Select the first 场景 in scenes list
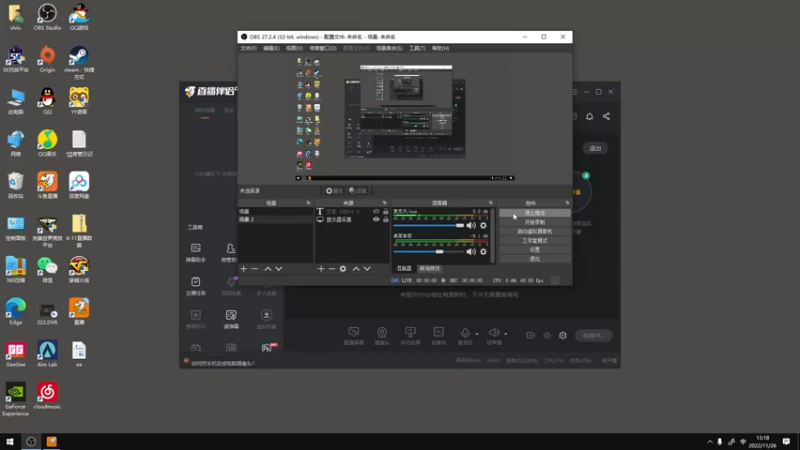The width and height of the screenshot is (800, 450). tap(276, 211)
